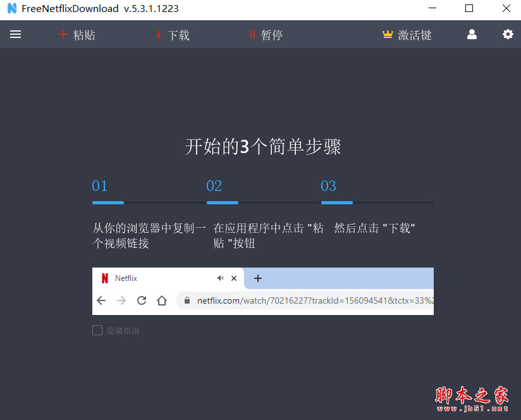This screenshot has width=521, height=420.
Task: Click the speaker icon on the Netflix tab
Action: point(220,278)
